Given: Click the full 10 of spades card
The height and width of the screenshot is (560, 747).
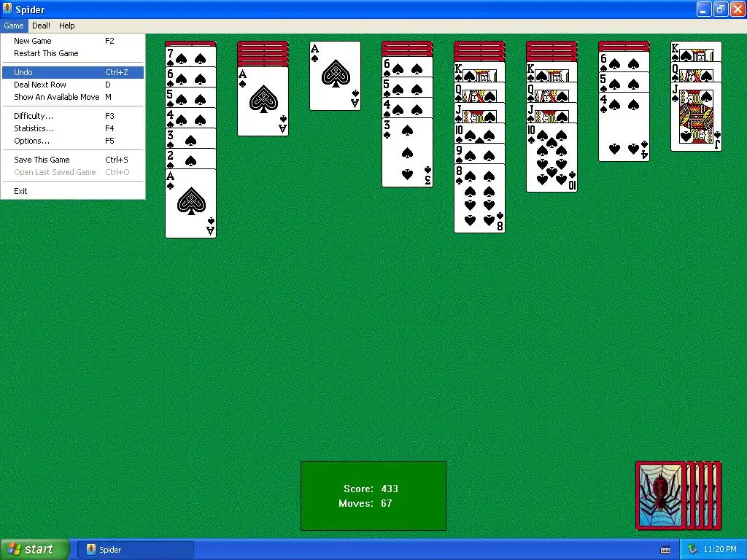Looking at the screenshot, I should point(551,157).
